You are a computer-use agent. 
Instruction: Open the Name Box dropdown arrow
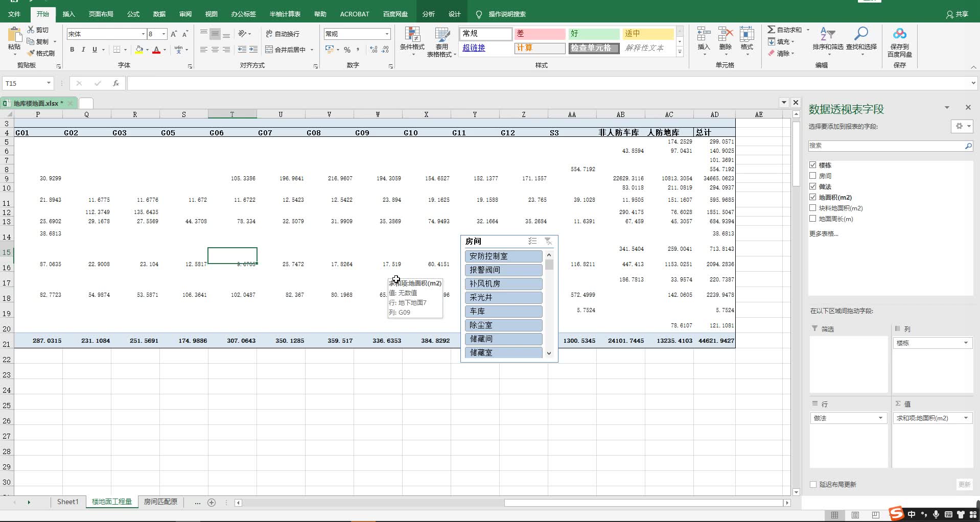pos(49,83)
